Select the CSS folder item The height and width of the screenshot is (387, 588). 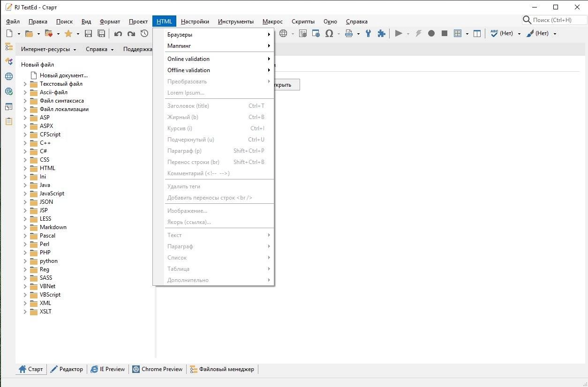pyautogui.click(x=45, y=160)
